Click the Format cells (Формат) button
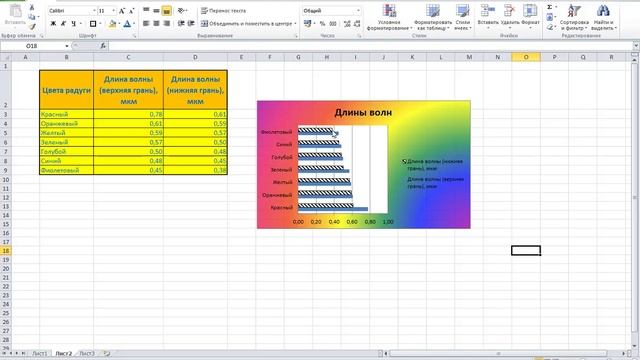 pyautogui.click(x=530, y=17)
